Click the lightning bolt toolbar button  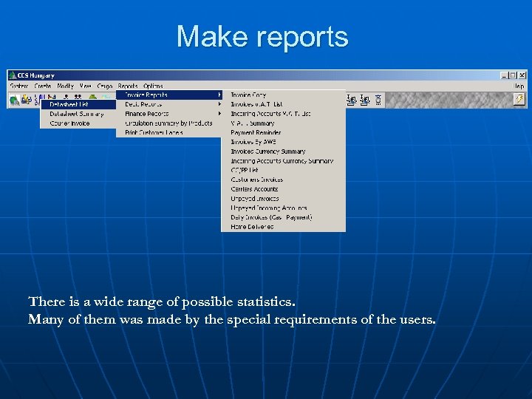pyautogui.click(x=519, y=100)
